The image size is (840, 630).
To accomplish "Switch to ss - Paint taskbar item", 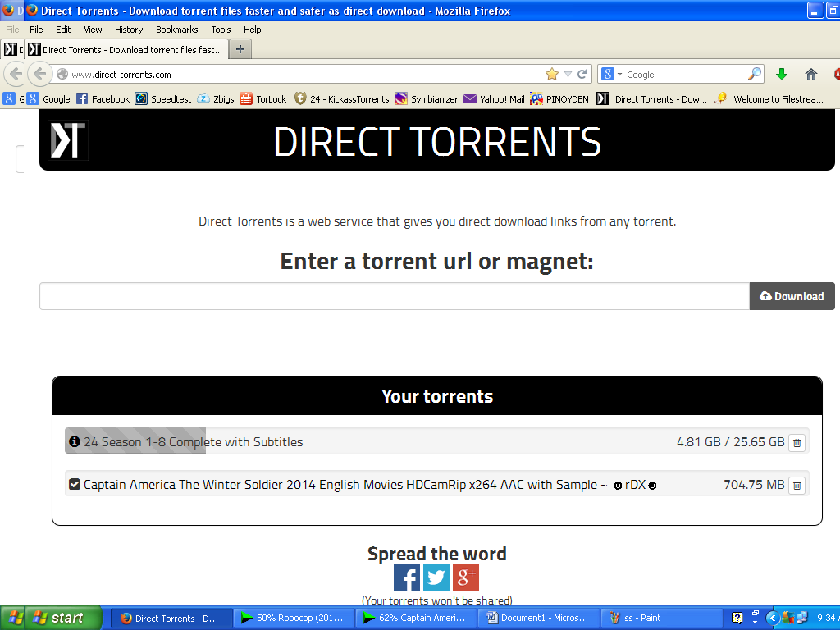I will (660, 619).
